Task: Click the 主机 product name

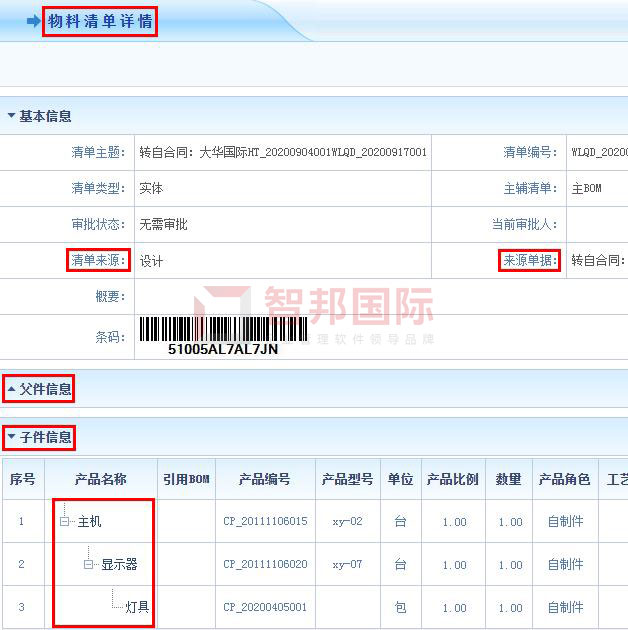Action: pyautogui.click(x=89, y=522)
